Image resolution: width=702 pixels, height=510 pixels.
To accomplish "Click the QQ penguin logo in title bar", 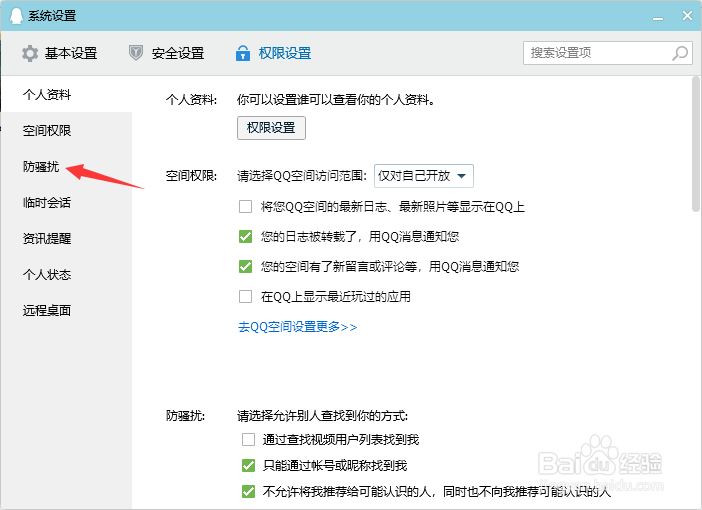I will point(17,15).
